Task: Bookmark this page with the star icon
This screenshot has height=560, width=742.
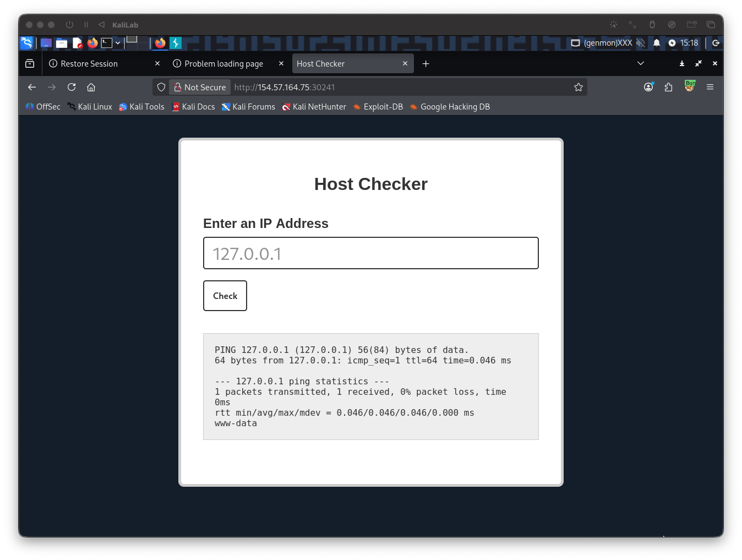Action: tap(578, 87)
